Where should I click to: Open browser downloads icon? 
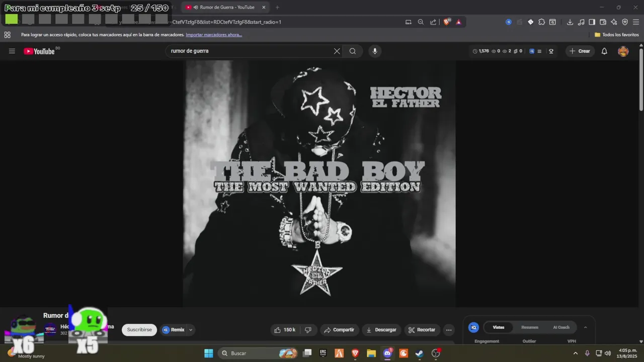click(570, 22)
